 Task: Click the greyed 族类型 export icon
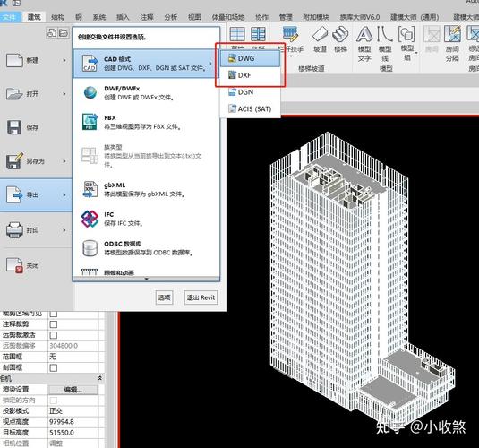[90, 155]
